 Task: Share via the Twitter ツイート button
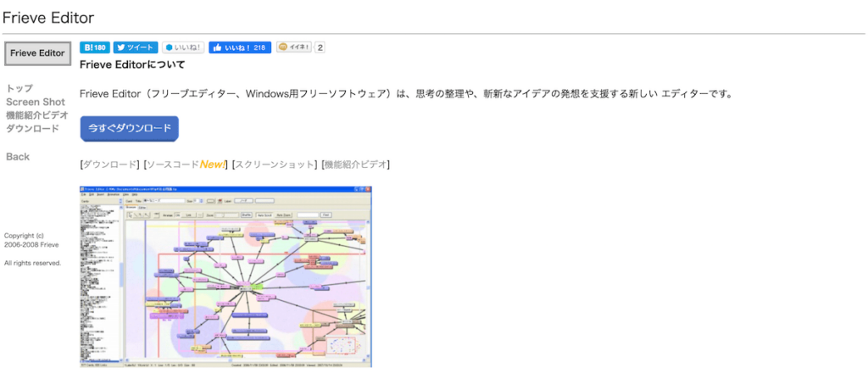(x=136, y=47)
